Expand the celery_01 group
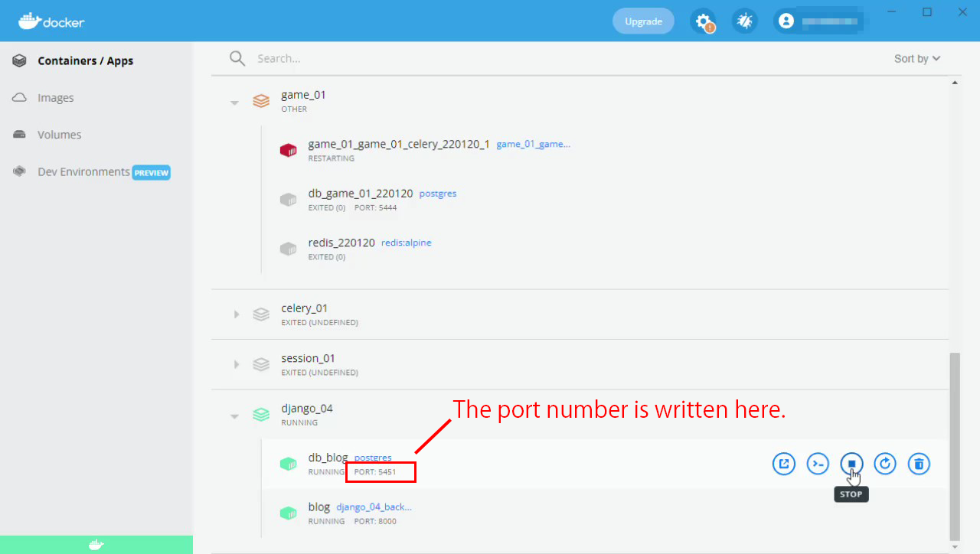 (x=237, y=314)
